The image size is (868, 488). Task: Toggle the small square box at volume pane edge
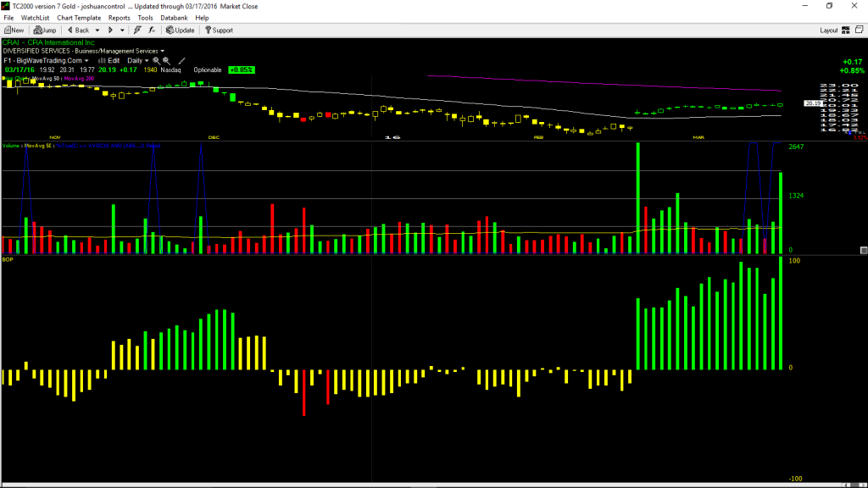[x=864, y=251]
